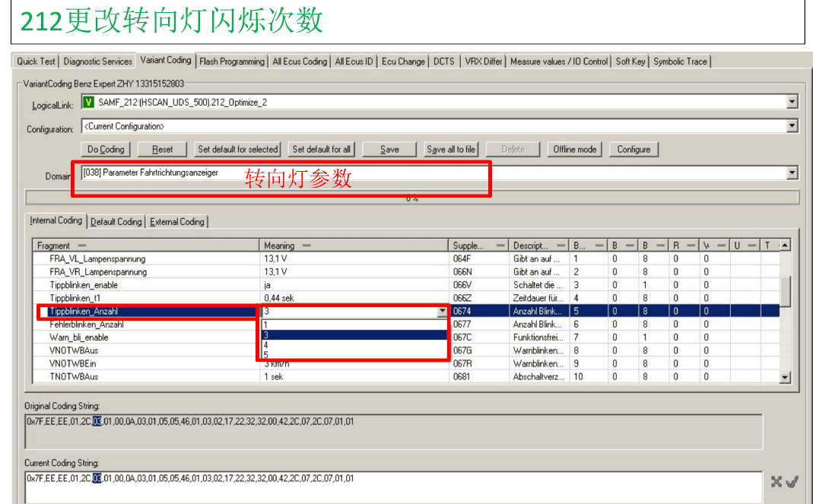Collapse the Tippblinken_Anzahl value combo box arrow
Screen dimensions: 813x504
[442, 312]
